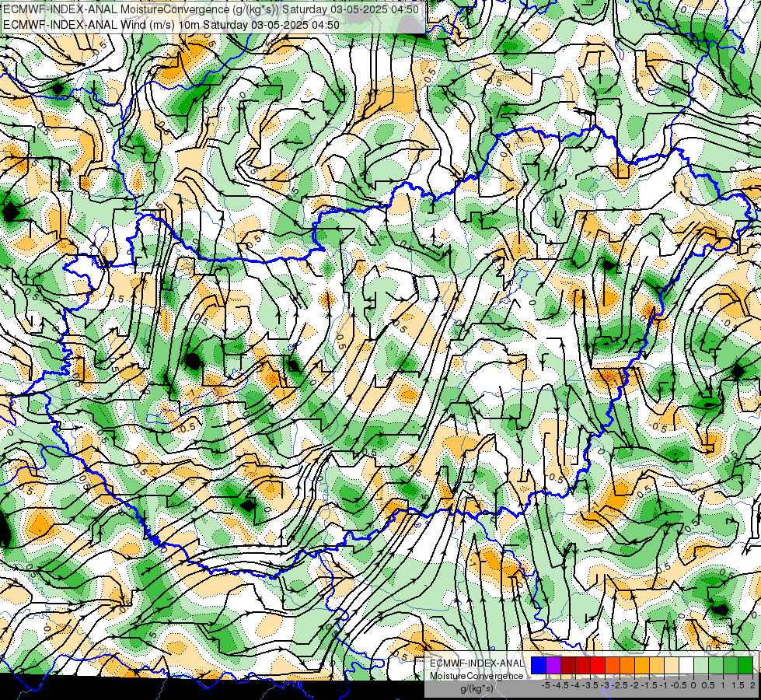This screenshot has height=700, width=761.
Task: Pick the dark maroon-red legend swatch
Action: [x=568, y=665]
